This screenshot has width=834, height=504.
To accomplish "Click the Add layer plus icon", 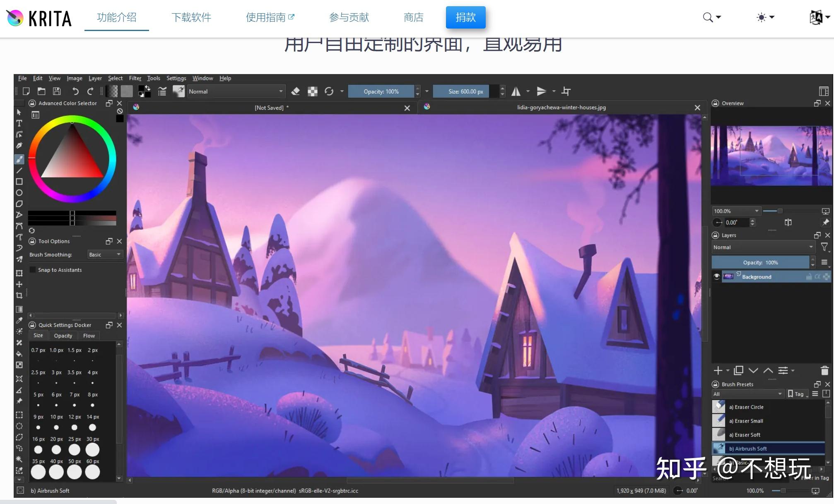I will tap(718, 370).
